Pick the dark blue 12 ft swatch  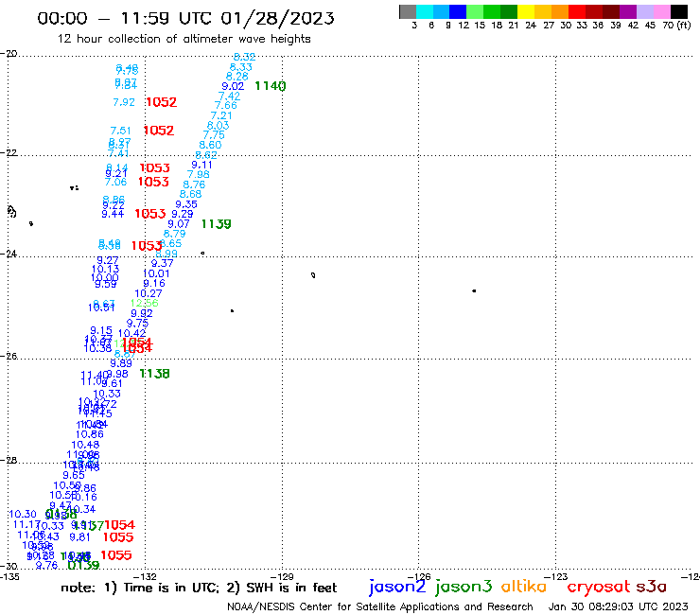pyautogui.click(x=459, y=11)
